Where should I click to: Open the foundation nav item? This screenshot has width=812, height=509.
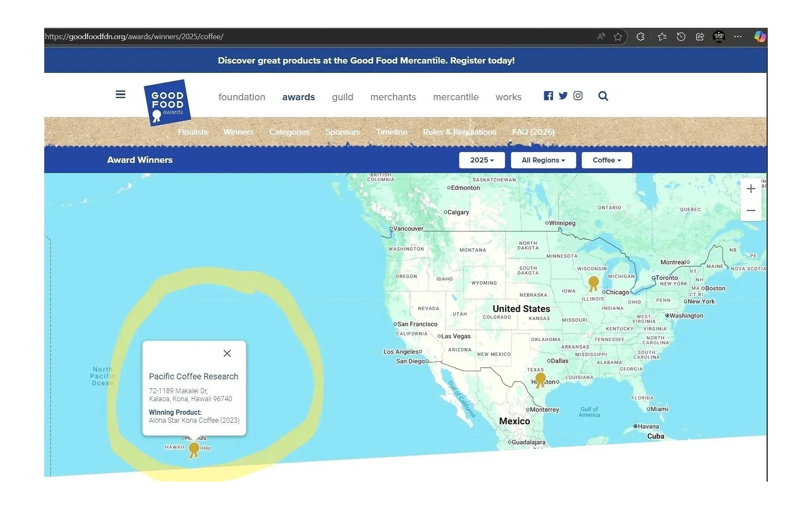pos(242,97)
